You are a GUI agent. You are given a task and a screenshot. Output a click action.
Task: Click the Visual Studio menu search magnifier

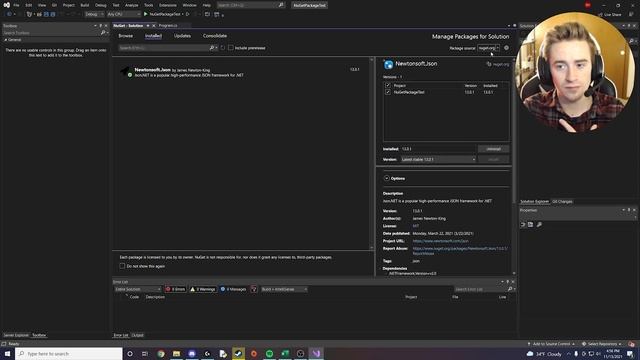281,5
